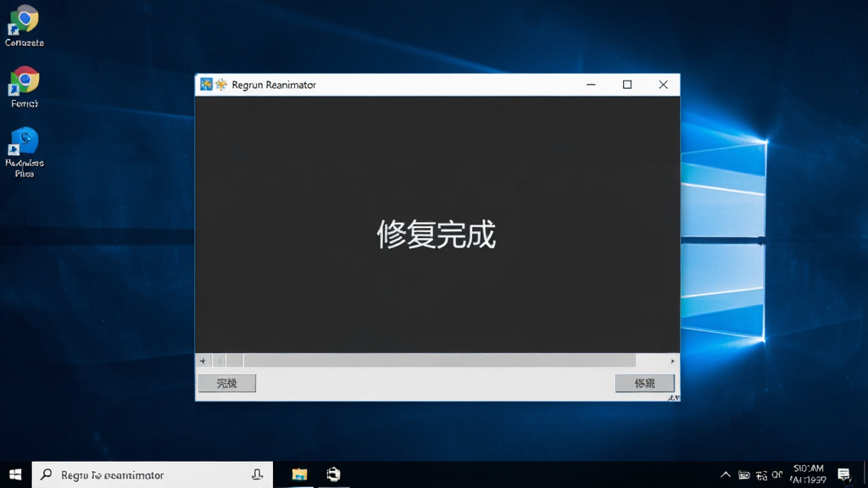The width and height of the screenshot is (868, 488).
Task: Click the right arrow of horizontal scrollbar
Action: coord(672,361)
